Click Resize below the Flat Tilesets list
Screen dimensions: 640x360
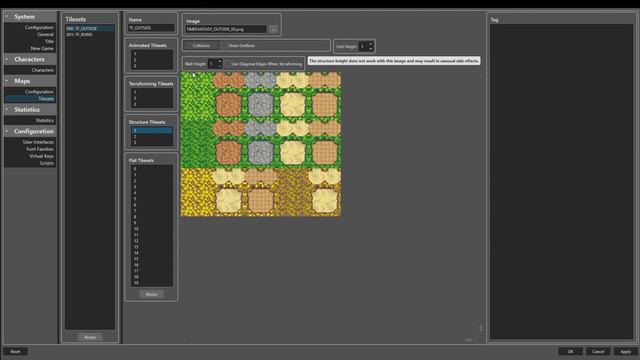pos(151,294)
